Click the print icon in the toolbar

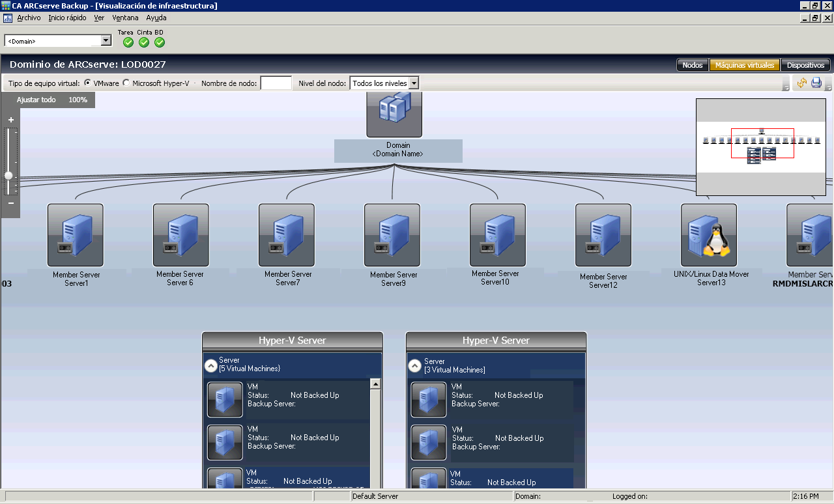pos(816,83)
